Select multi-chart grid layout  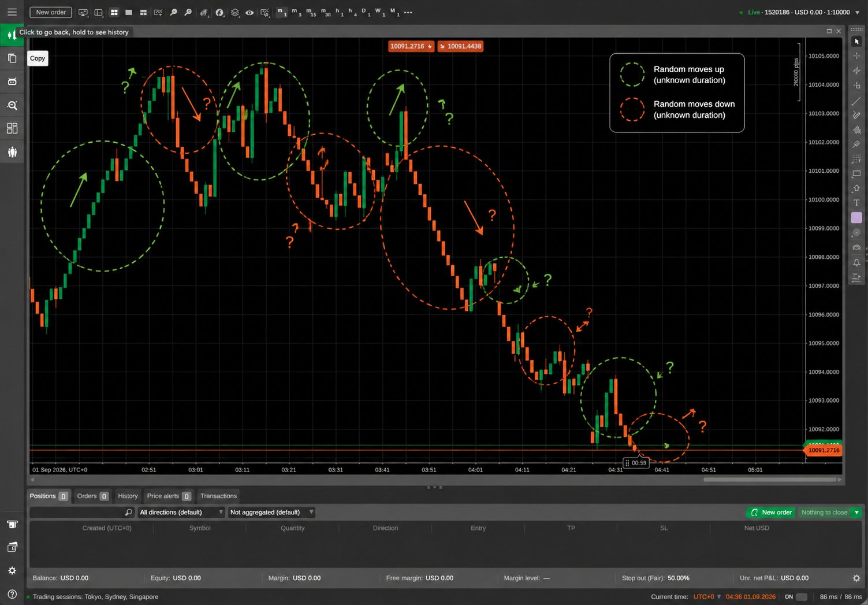point(114,12)
